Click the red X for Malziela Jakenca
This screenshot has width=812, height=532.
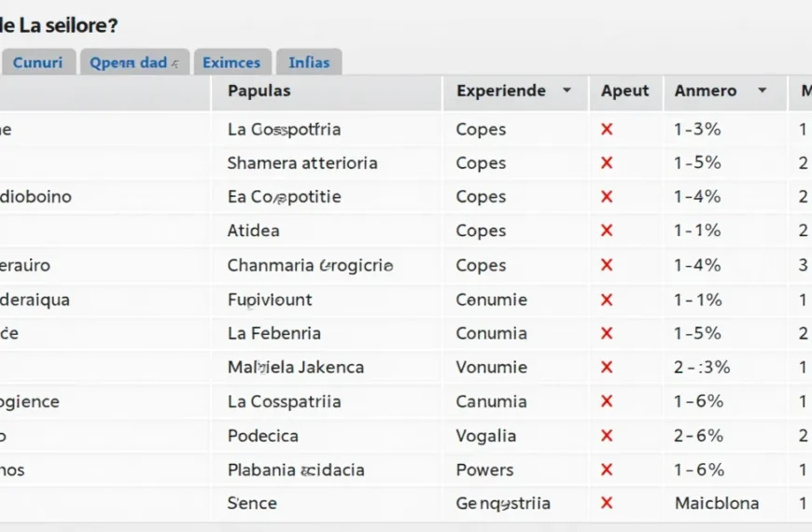607,368
